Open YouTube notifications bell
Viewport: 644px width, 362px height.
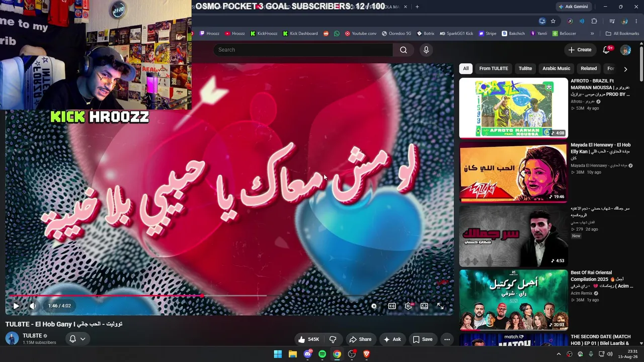coord(607,50)
